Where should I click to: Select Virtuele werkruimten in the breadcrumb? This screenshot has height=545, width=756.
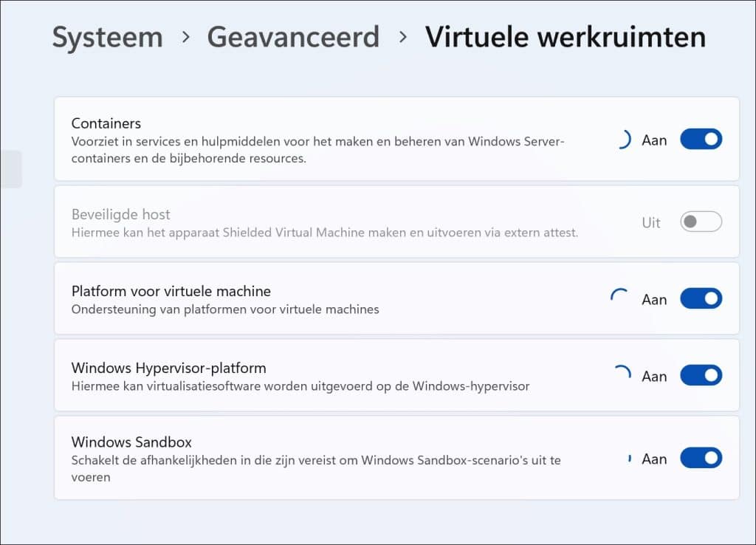click(565, 37)
